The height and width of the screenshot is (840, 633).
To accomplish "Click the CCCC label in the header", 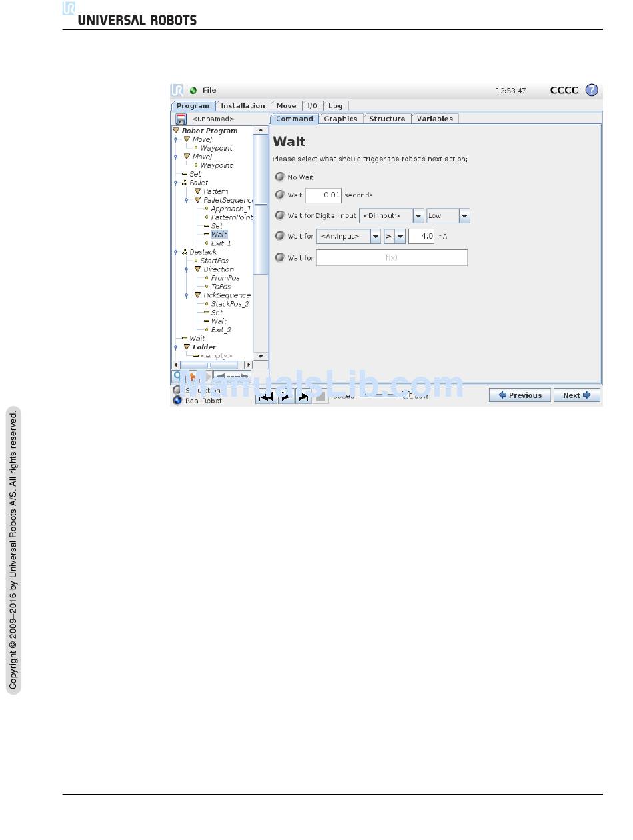I will 564,90.
